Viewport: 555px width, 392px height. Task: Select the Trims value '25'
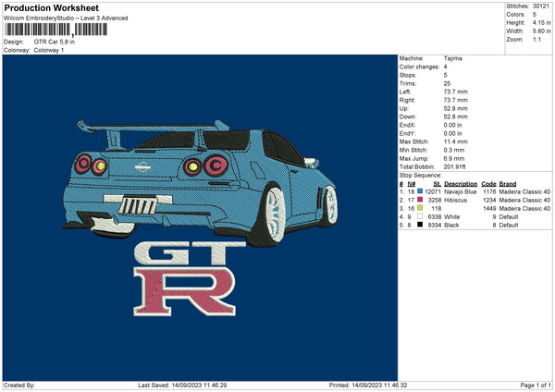tap(447, 83)
